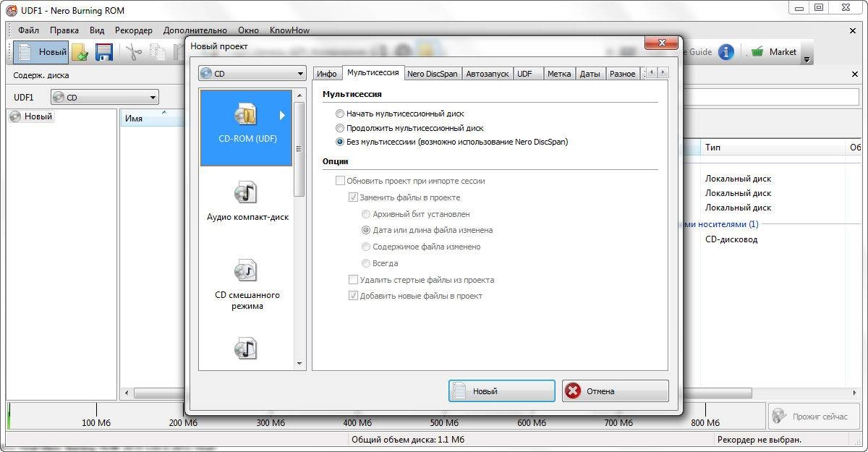Click the Copy icon next to the scissors
Viewport: 868px width, 452px height.
pos(157,52)
